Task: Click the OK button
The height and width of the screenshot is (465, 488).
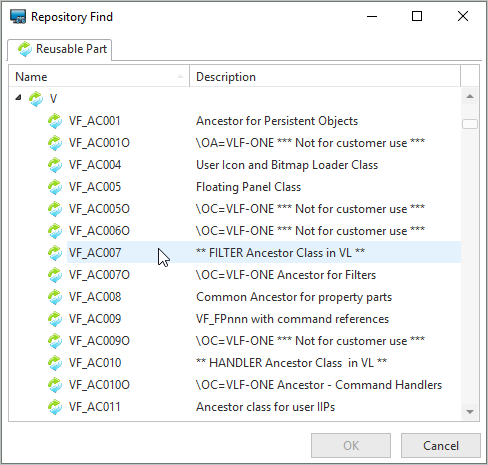Action: coord(351,446)
